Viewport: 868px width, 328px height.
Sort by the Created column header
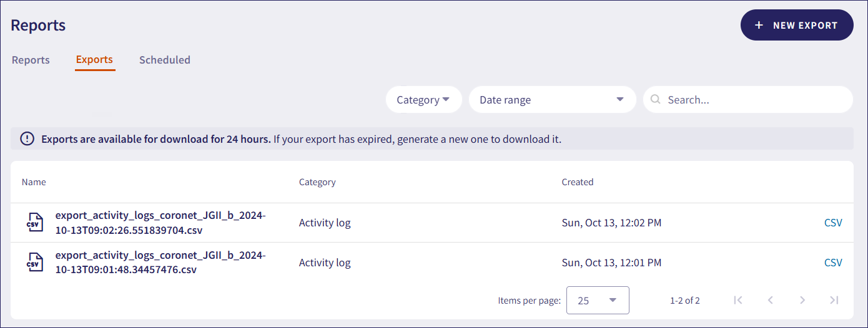pyautogui.click(x=577, y=182)
